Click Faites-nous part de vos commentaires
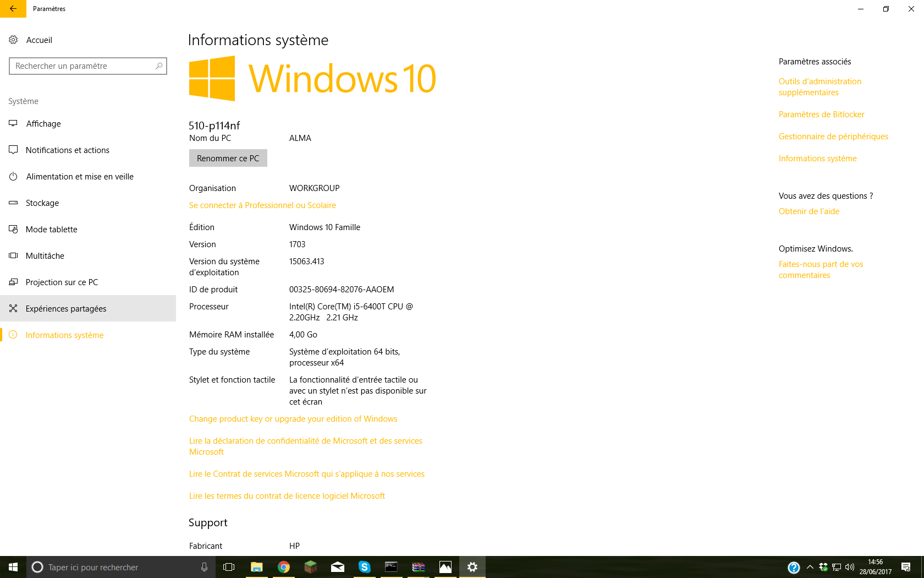This screenshot has width=924, height=578. [821, 270]
